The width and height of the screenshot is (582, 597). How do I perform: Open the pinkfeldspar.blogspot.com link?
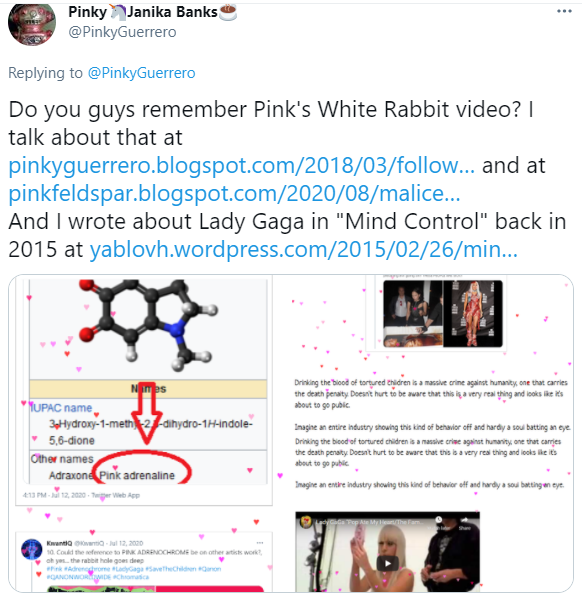pyautogui.click(x=234, y=193)
